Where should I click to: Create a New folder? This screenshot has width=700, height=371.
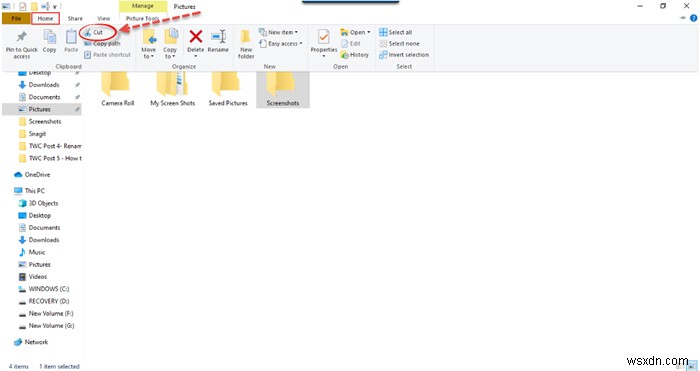(x=246, y=44)
